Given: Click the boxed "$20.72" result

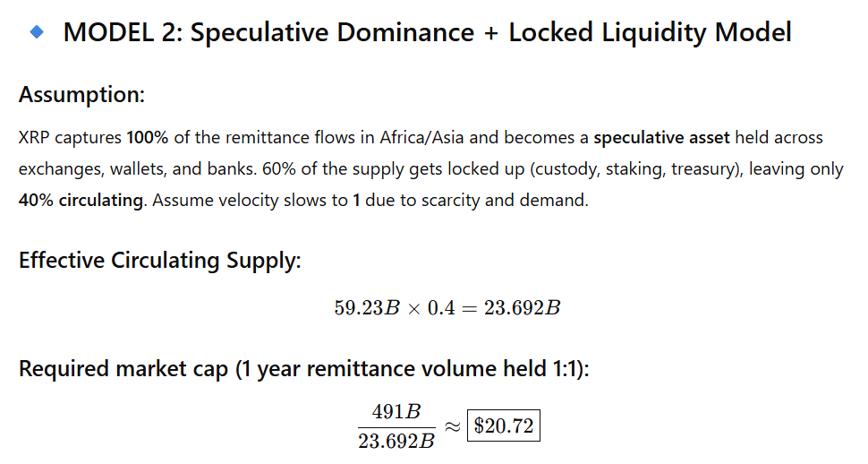Looking at the screenshot, I should pyautogui.click(x=504, y=425).
